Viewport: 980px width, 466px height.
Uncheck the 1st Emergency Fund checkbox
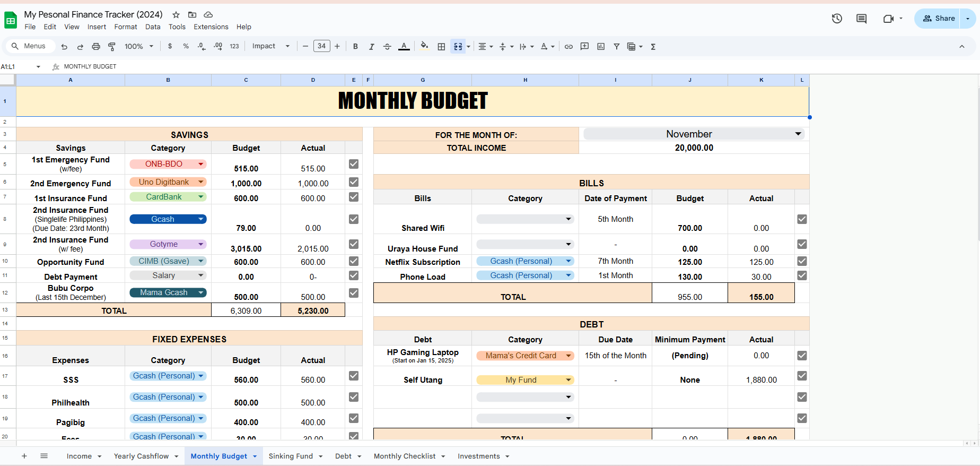tap(354, 164)
